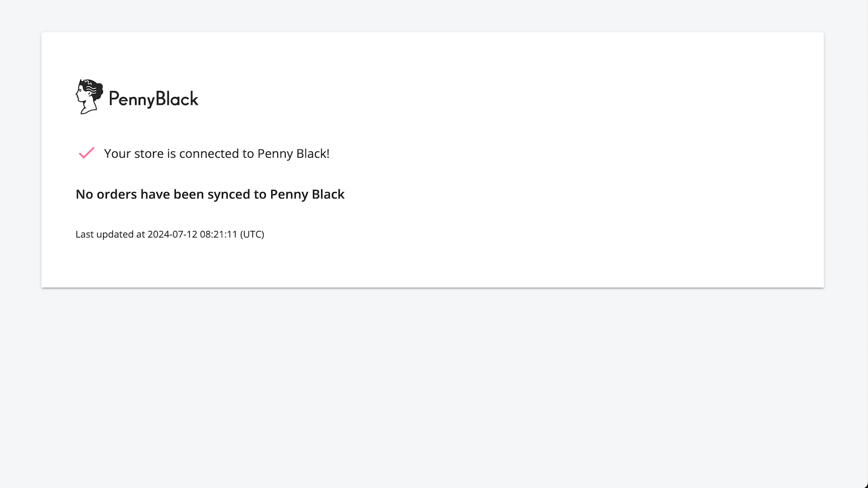
Task: Click the "Last updated at" label
Action: (110, 234)
